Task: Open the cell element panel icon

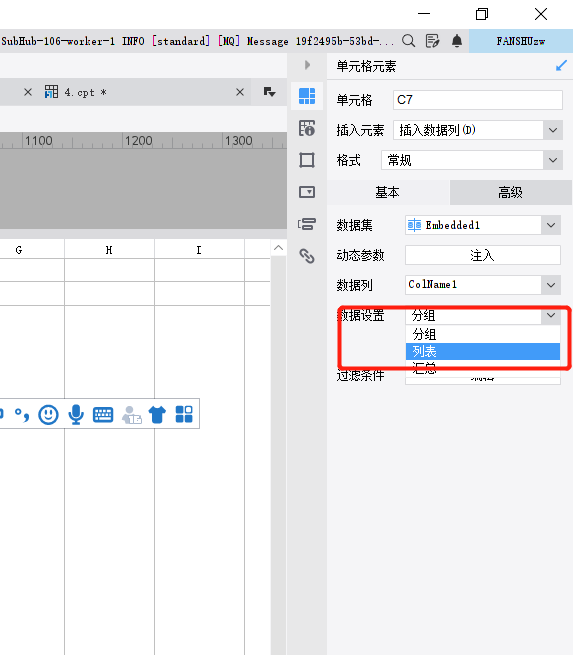Action: pyautogui.click(x=307, y=96)
